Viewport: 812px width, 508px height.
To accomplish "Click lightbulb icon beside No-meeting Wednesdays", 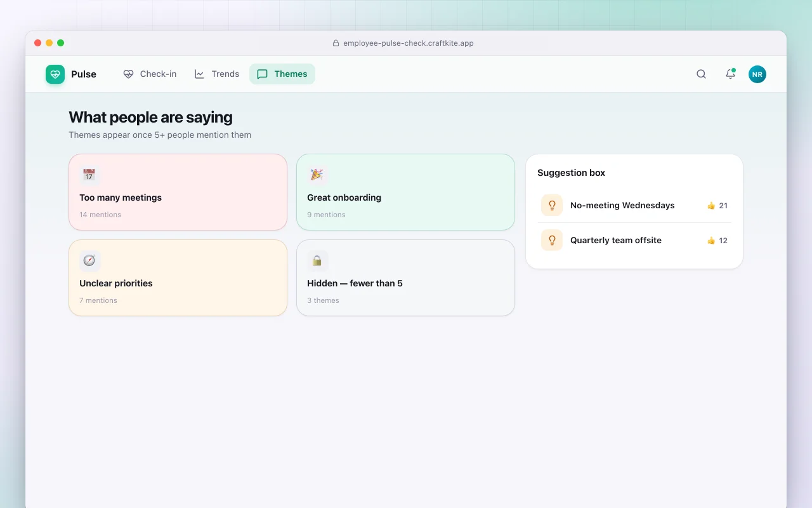I will tap(552, 205).
